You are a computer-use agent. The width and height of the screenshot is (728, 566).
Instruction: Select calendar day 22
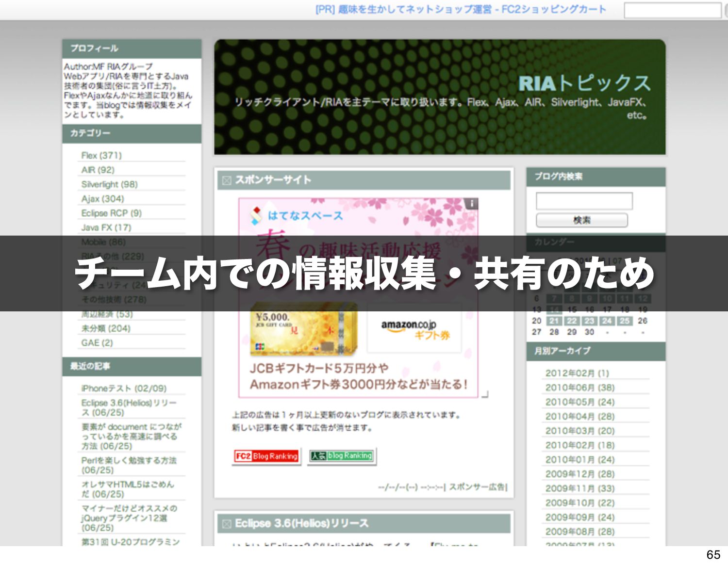572,321
